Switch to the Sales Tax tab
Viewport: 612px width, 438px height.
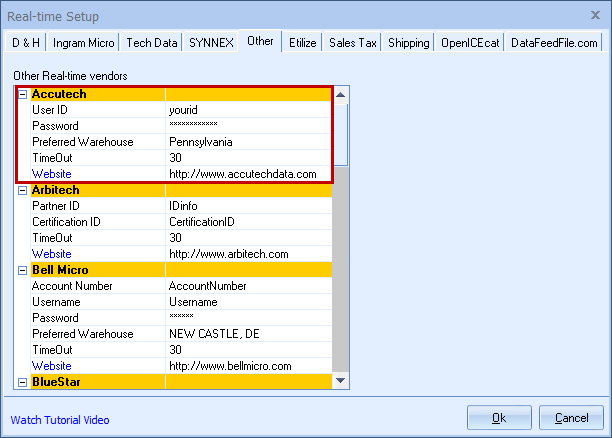[352, 42]
